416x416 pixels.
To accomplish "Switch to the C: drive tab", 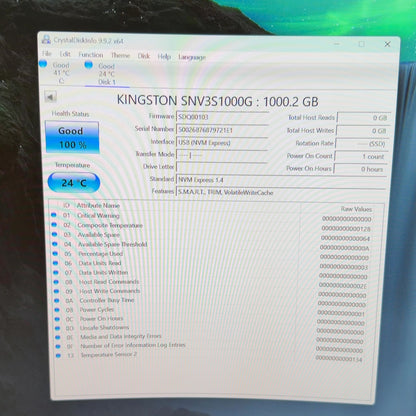I will (x=61, y=73).
